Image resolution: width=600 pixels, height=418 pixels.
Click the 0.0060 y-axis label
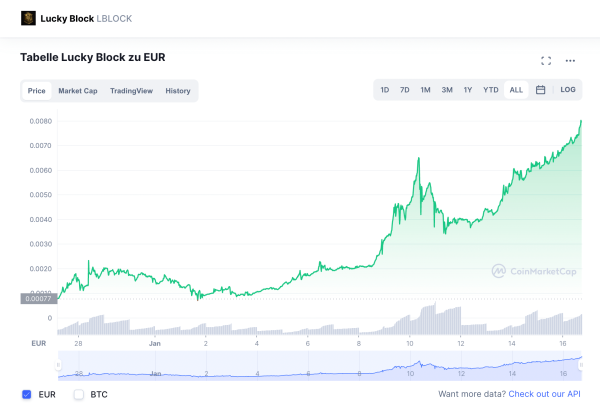41,170
